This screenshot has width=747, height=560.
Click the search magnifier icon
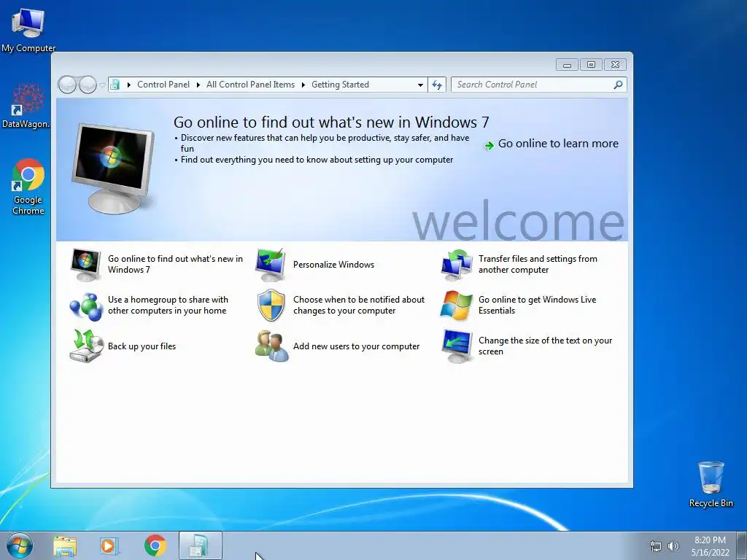point(618,85)
